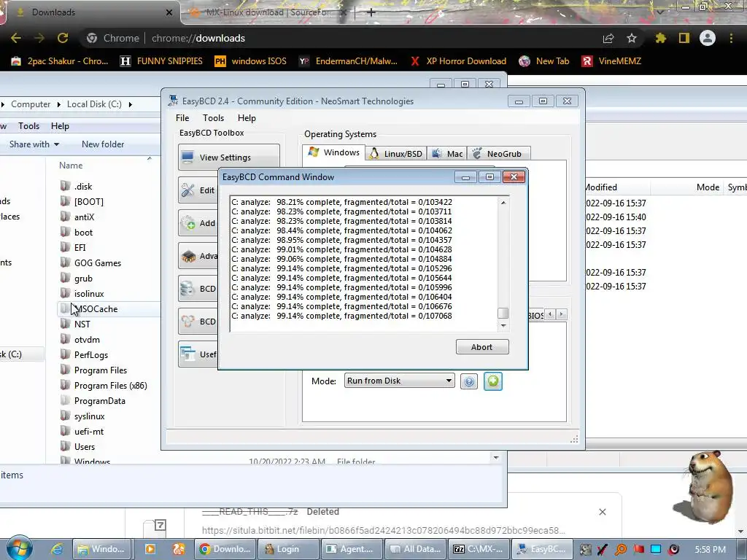Click the Chrome share page icon
This screenshot has height=560, width=747.
608,38
